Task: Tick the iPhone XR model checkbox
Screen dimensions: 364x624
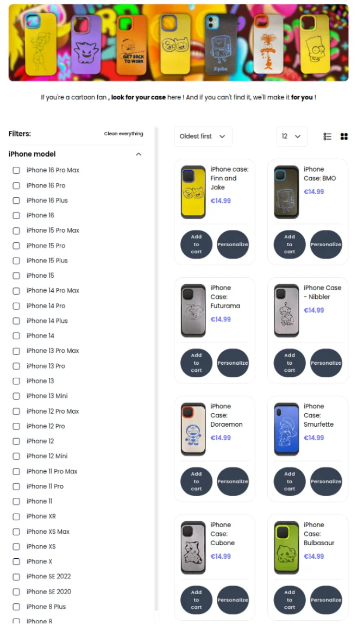Action: 16,516
